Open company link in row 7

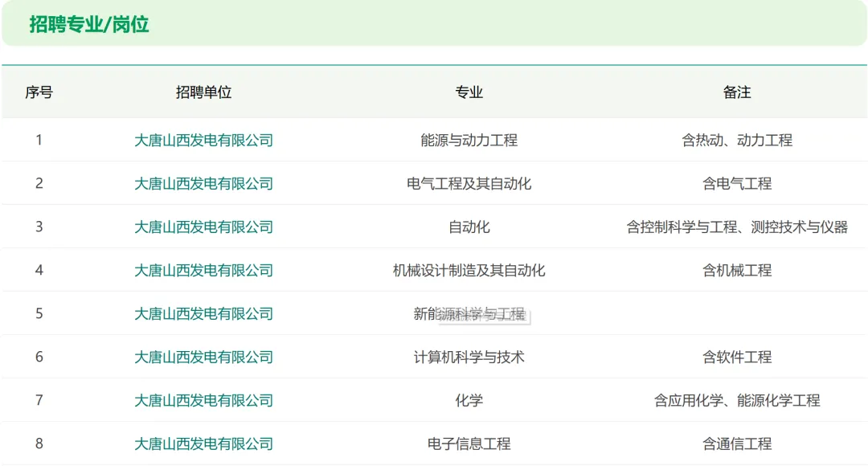(x=203, y=400)
